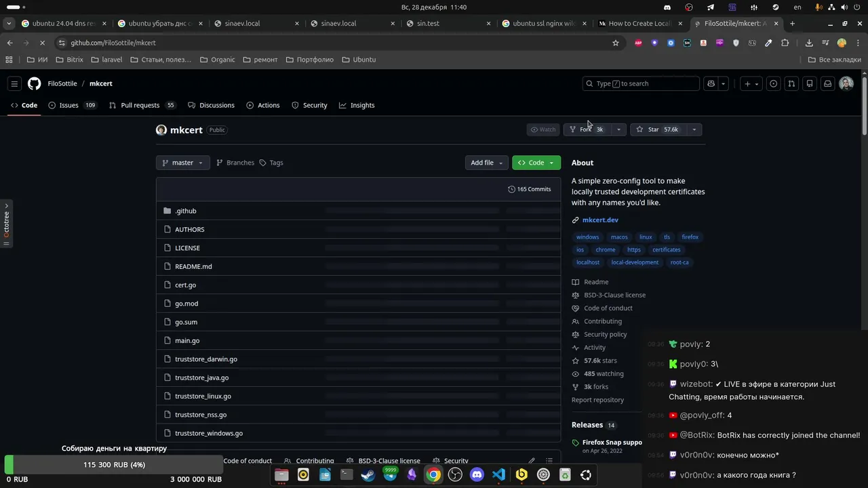Expand Star lists dropdown arrow

coord(694,129)
